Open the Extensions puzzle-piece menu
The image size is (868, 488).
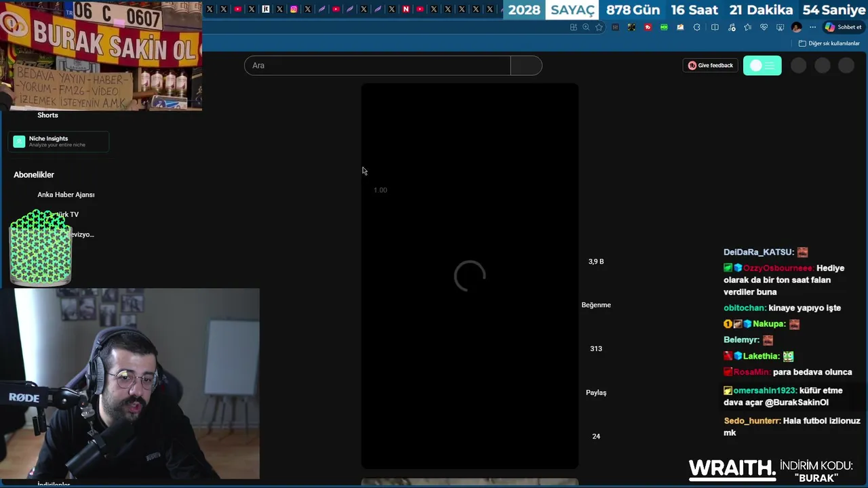tap(696, 27)
